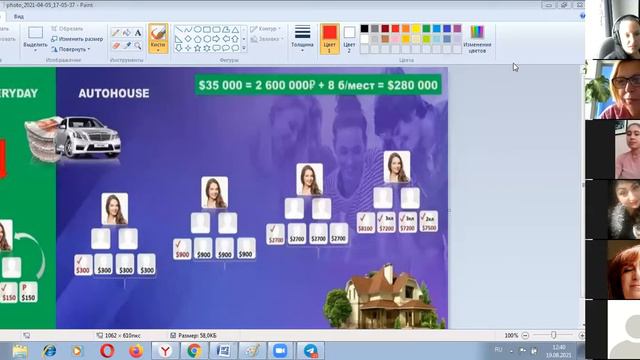Click RU language indicator in tray
Viewport: 640px width, 360px height.
point(498,350)
